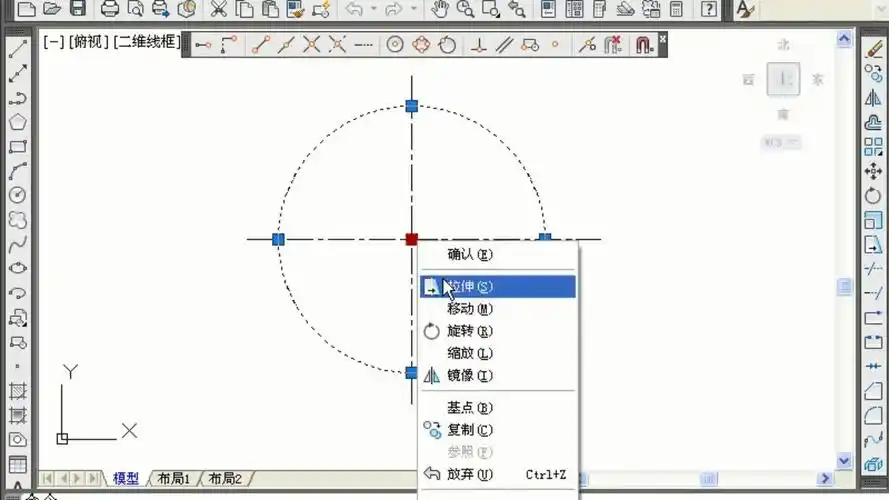Click the left quadrant grip of the circle
Screen dimensions: 889x500
click(278, 239)
